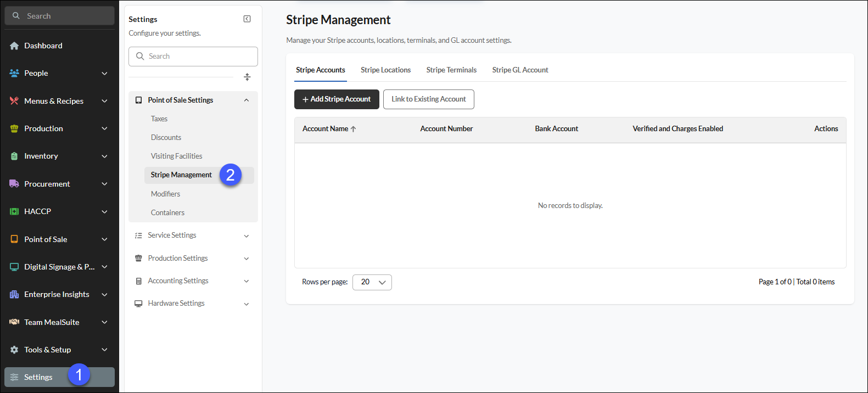Click the magnifier icon in the settings search
This screenshot has height=393, width=868.
(x=140, y=56)
